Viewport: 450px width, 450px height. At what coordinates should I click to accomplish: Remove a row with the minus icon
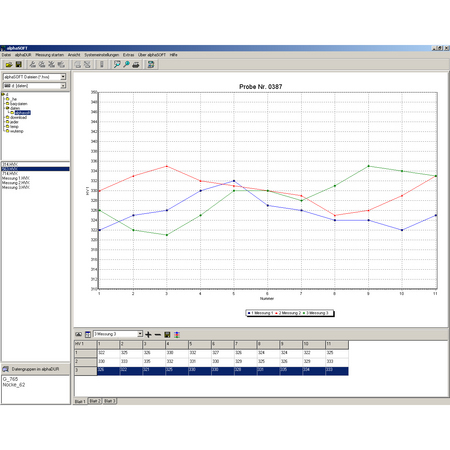click(158, 334)
